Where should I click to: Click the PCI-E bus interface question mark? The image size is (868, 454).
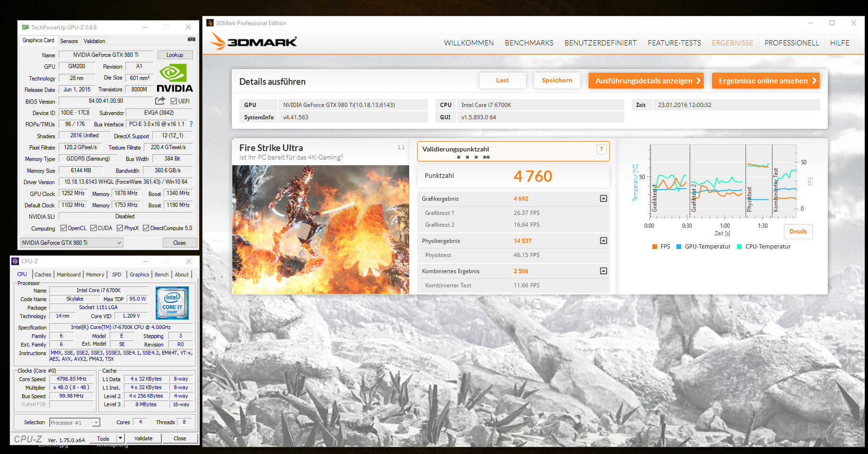[191, 124]
